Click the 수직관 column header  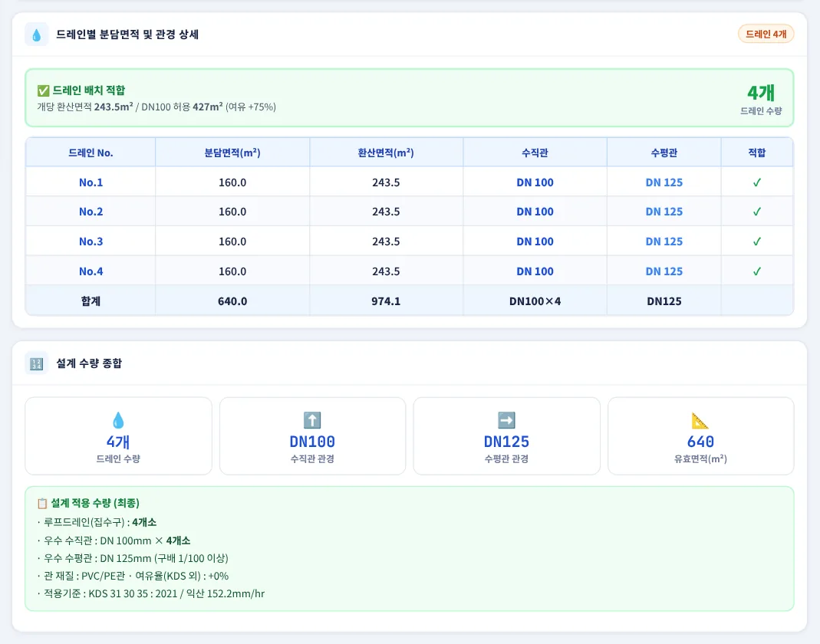pyautogui.click(x=535, y=153)
